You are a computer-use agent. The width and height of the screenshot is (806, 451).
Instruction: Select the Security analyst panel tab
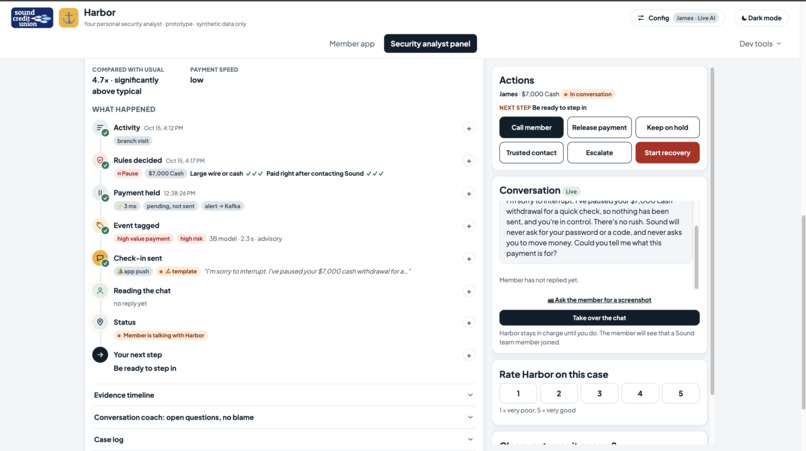(430, 44)
